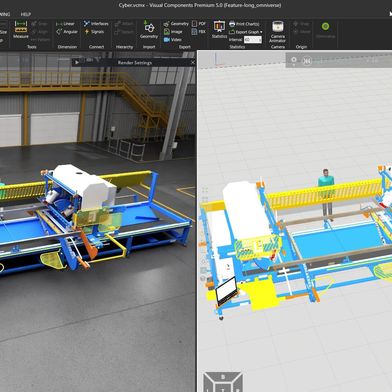Add a Linear dimension
The image size is (392, 392).
65,24
